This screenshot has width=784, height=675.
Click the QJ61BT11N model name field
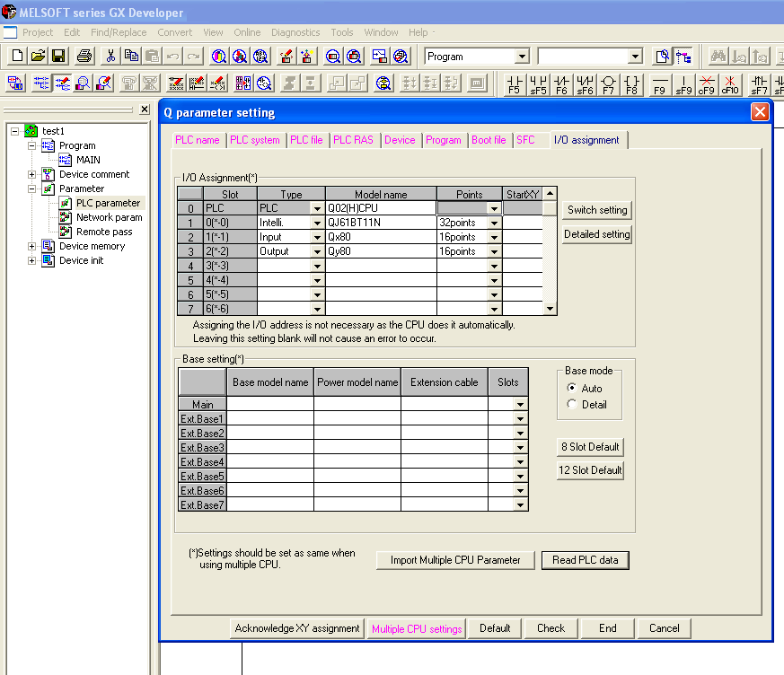coord(381,223)
